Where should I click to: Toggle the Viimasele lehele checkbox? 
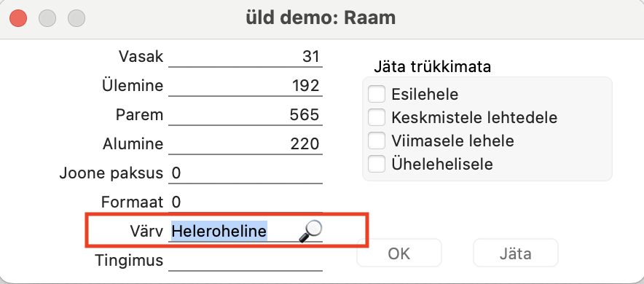click(x=377, y=141)
